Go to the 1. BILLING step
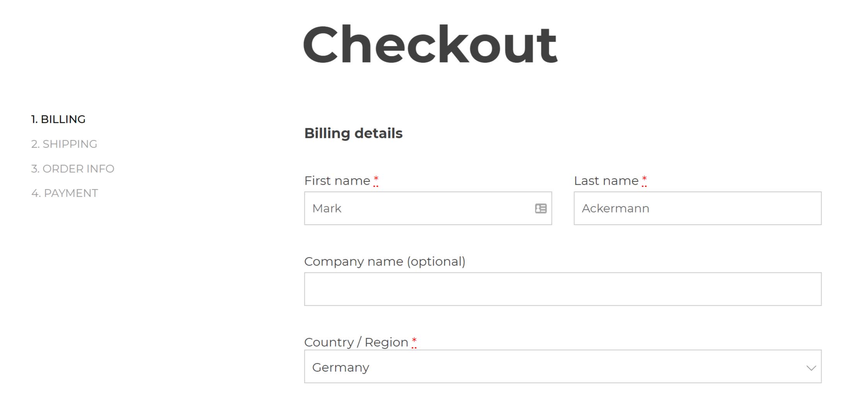The image size is (868, 404). click(x=58, y=119)
